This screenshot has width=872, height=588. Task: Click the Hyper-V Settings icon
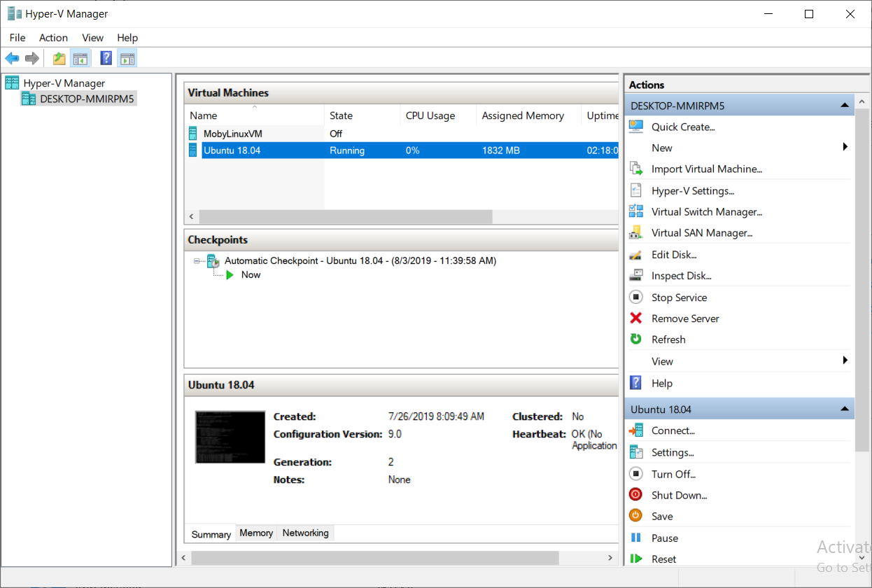(x=636, y=190)
